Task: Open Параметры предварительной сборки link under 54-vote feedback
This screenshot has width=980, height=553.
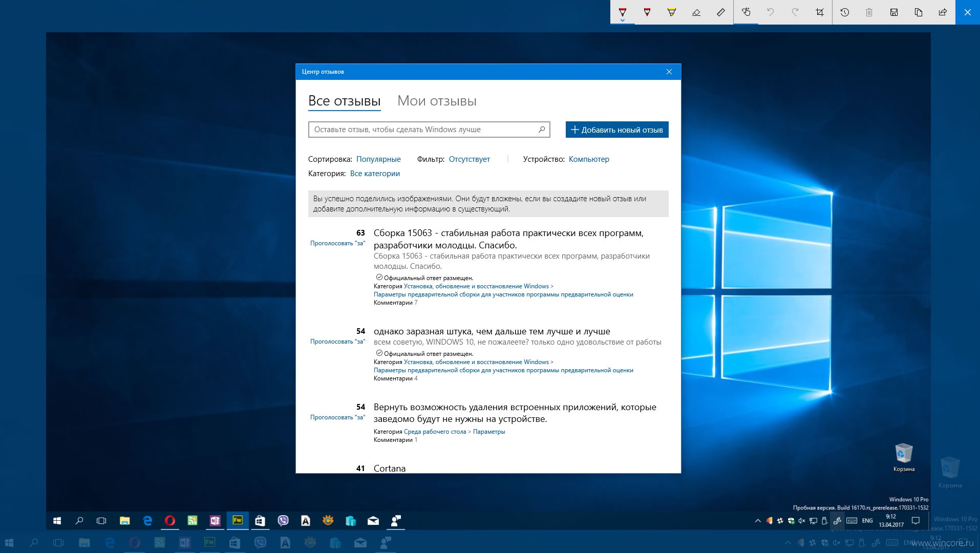Action: pos(503,370)
